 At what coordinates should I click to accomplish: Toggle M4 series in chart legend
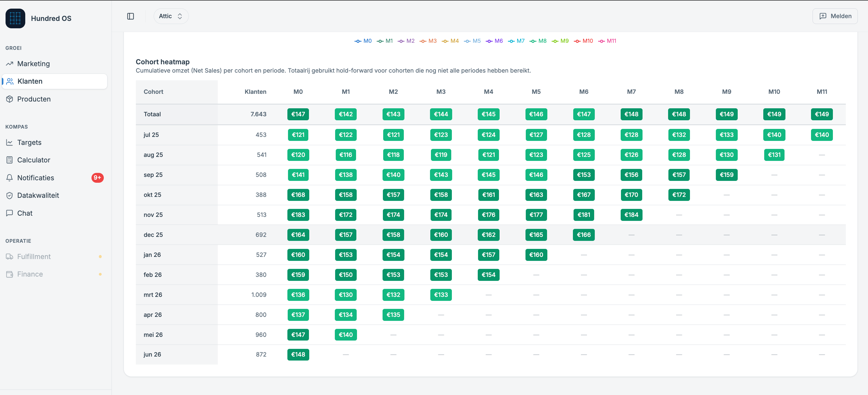pyautogui.click(x=450, y=41)
